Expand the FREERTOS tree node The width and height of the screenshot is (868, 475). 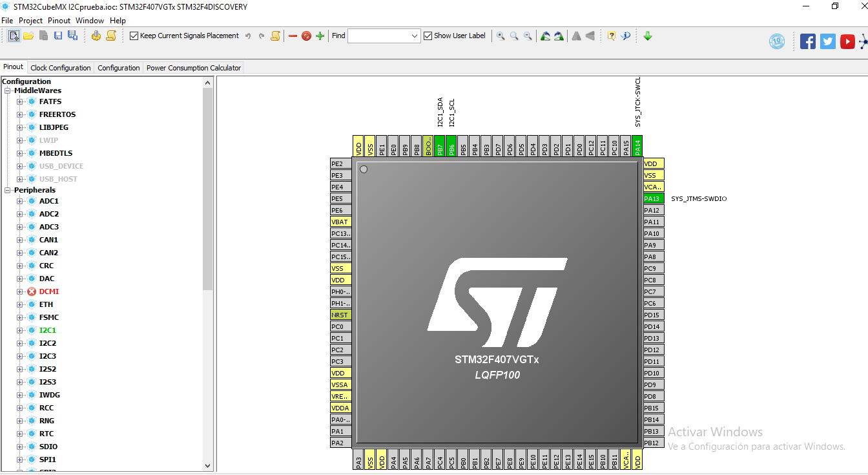tap(19, 114)
